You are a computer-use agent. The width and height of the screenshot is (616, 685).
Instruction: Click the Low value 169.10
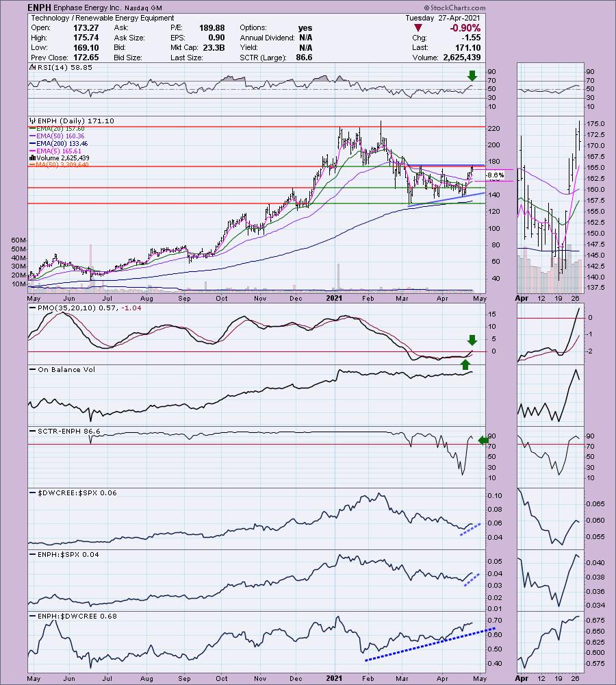pos(86,48)
